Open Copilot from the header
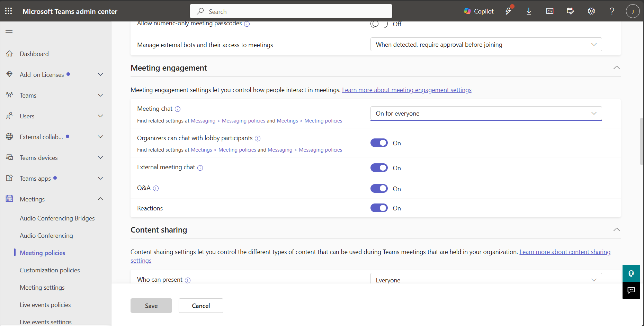Viewport: 644px width, 326px height. [x=479, y=11]
